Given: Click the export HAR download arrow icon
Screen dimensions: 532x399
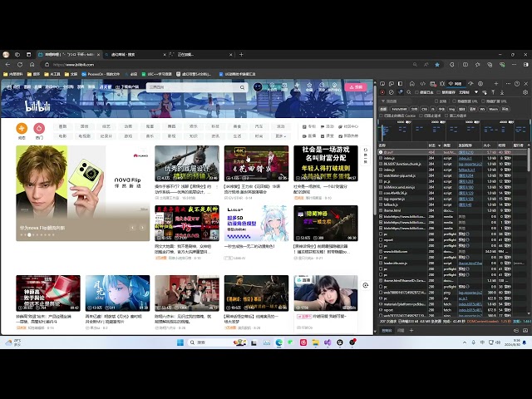Looking at the screenshot, I should pos(502,92).
